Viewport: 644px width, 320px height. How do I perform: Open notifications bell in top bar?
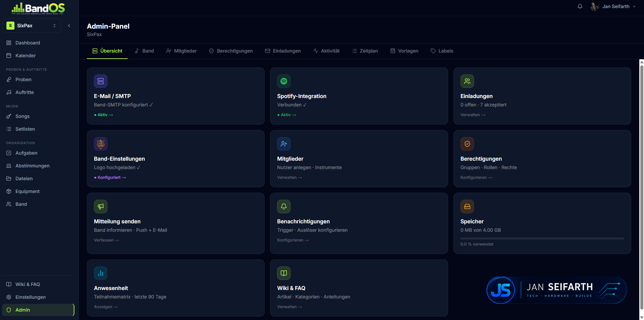click(x=580, y=6)
